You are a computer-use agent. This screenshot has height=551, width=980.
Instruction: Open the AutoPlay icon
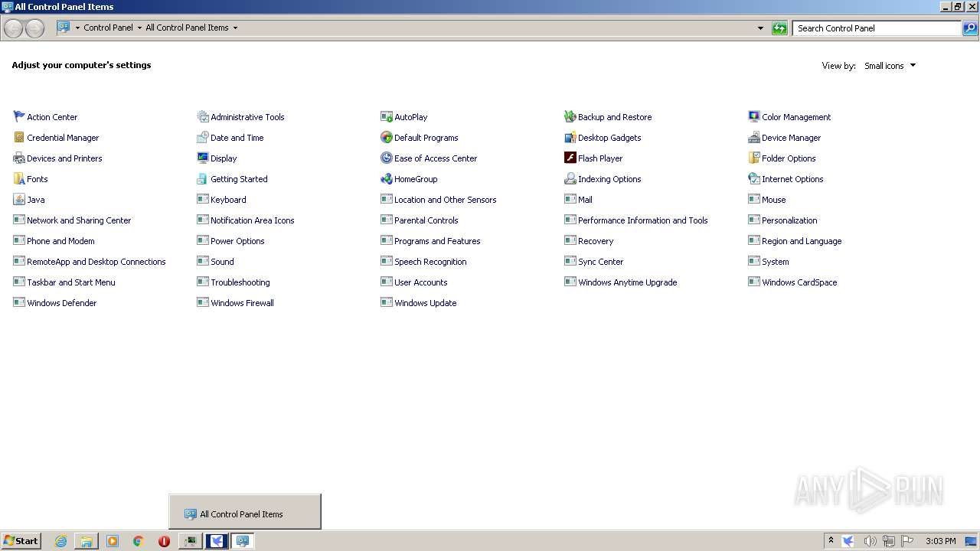[387, 116]
